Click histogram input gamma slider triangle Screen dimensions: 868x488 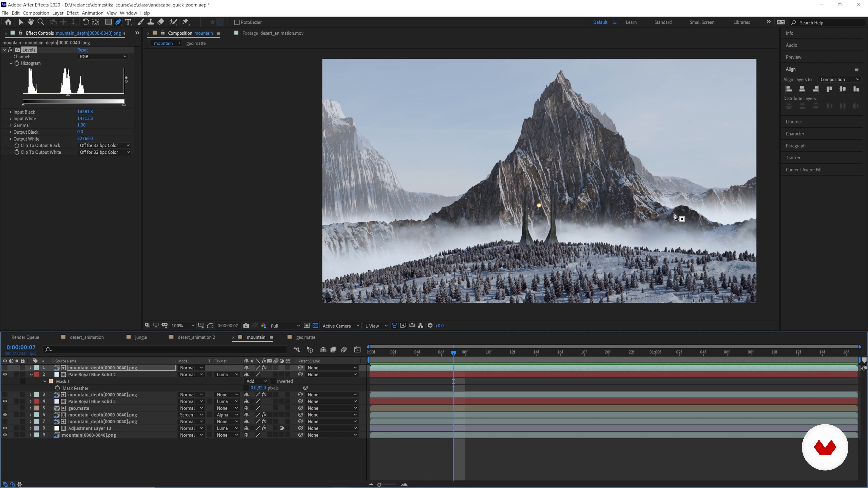68,95
